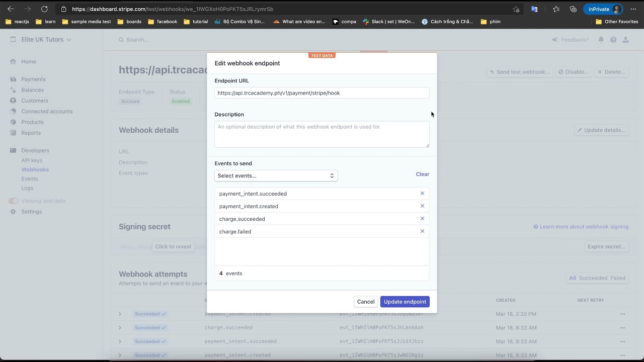Screen dimensions: 644x362
Task: Click Update endpoint button
Action: [x=405, y=302]
